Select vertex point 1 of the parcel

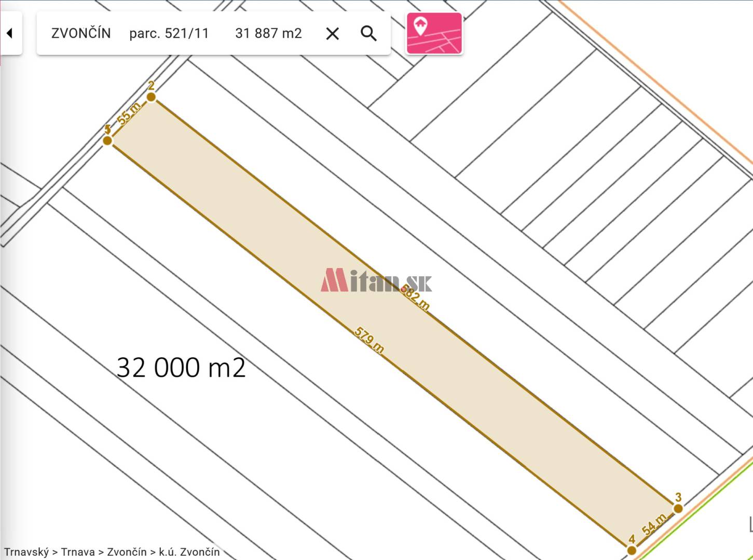point(107,141)
